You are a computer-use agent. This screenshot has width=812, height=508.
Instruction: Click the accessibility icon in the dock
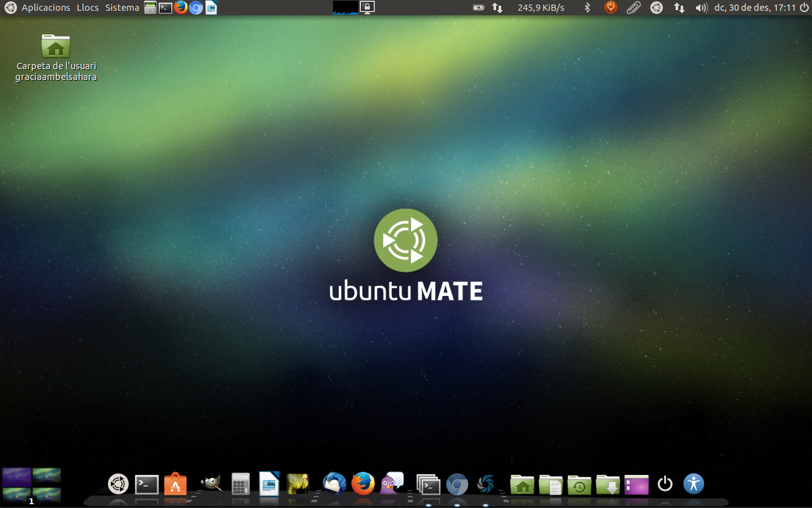click(694, 484)
